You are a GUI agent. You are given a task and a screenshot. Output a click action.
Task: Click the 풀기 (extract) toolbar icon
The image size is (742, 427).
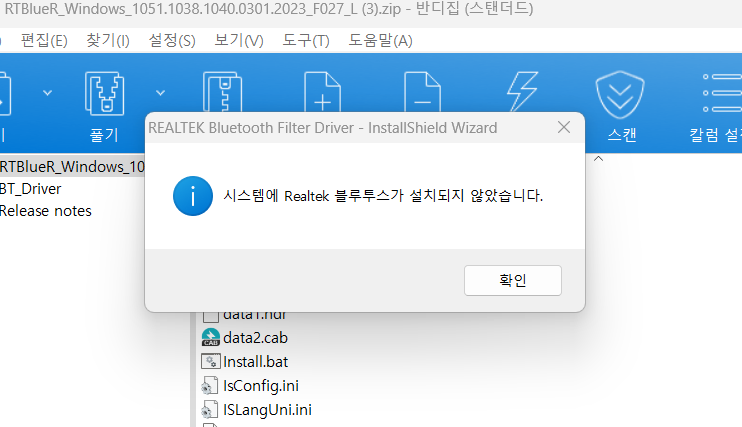coord(105,94)
